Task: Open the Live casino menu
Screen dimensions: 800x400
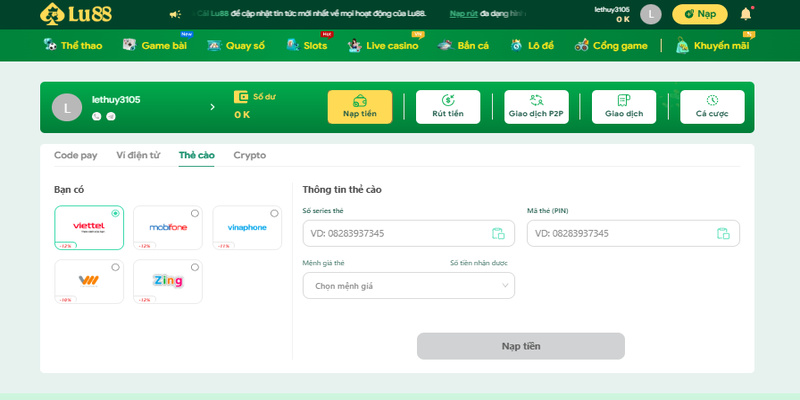Action: [x=392, y=45]
